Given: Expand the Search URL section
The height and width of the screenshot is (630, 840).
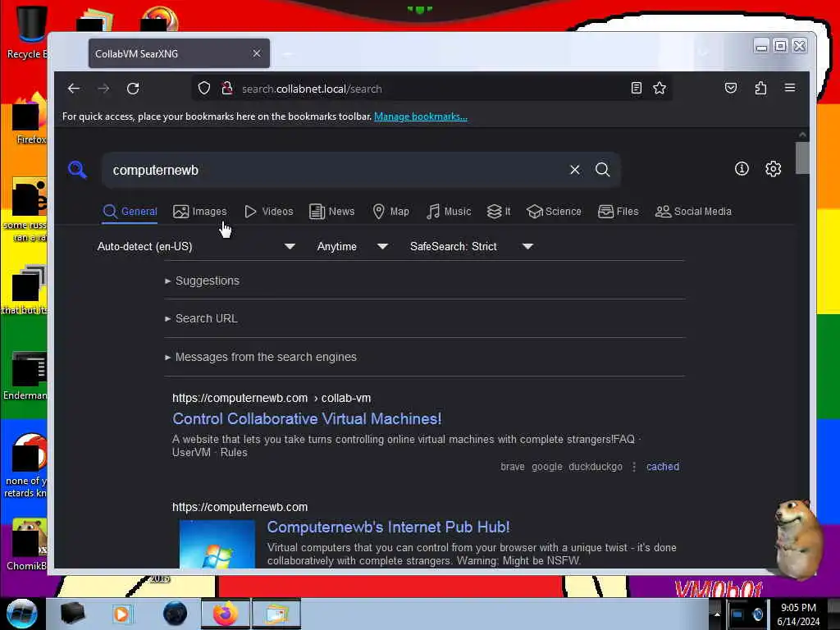Looking at the screenshot, I should pos(202,318).
